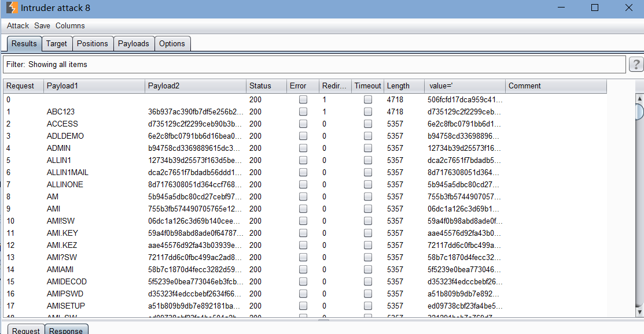
Task: Sort by the Length column header
Action: tap(404, 86)
